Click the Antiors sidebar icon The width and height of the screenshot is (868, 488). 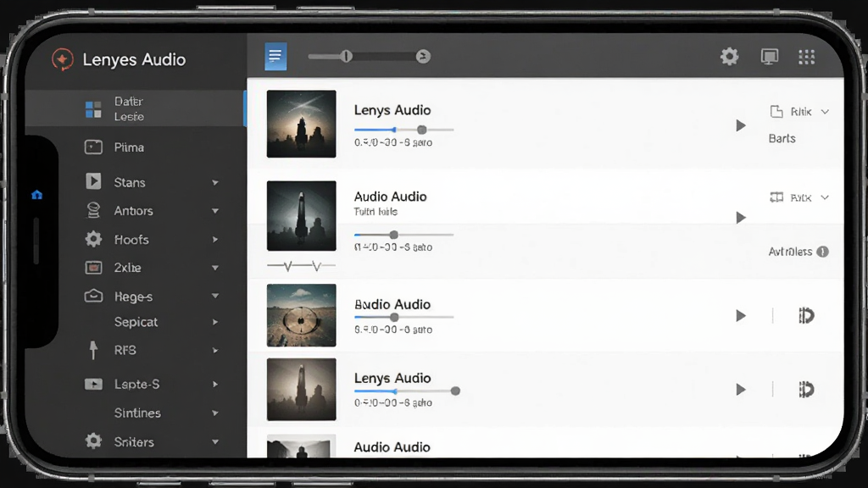tap(93, 210)
